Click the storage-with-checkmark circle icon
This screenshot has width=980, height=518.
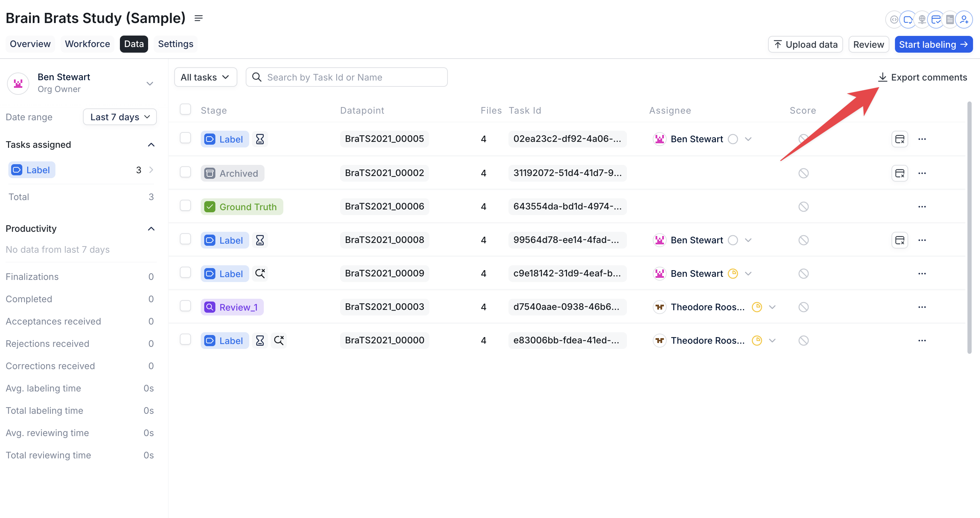tap(936, 20)
